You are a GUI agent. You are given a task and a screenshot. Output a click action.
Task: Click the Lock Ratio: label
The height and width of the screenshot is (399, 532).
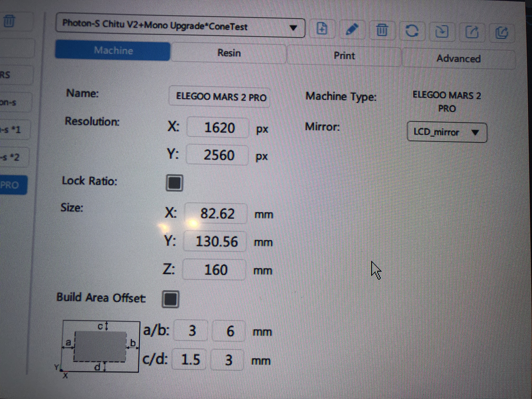[x=89, y=181]
